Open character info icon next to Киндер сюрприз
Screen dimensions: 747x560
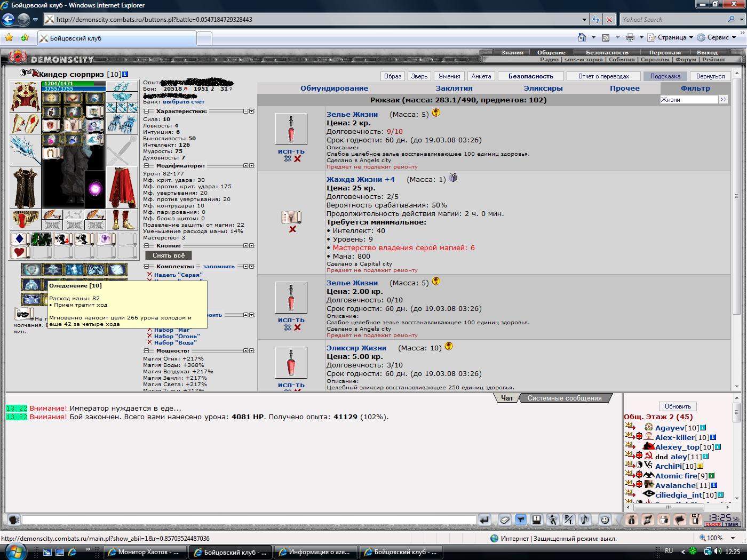(x=125, y=74)
